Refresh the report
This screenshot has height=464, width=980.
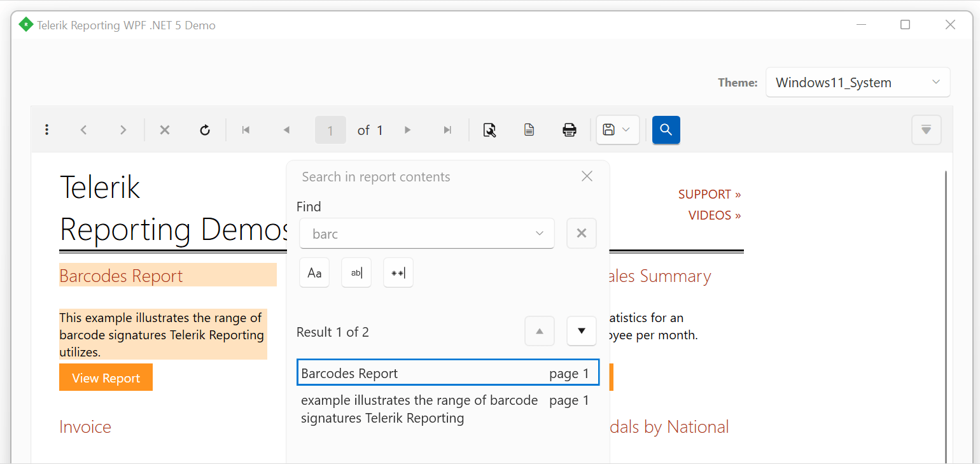tap(205, 130)
